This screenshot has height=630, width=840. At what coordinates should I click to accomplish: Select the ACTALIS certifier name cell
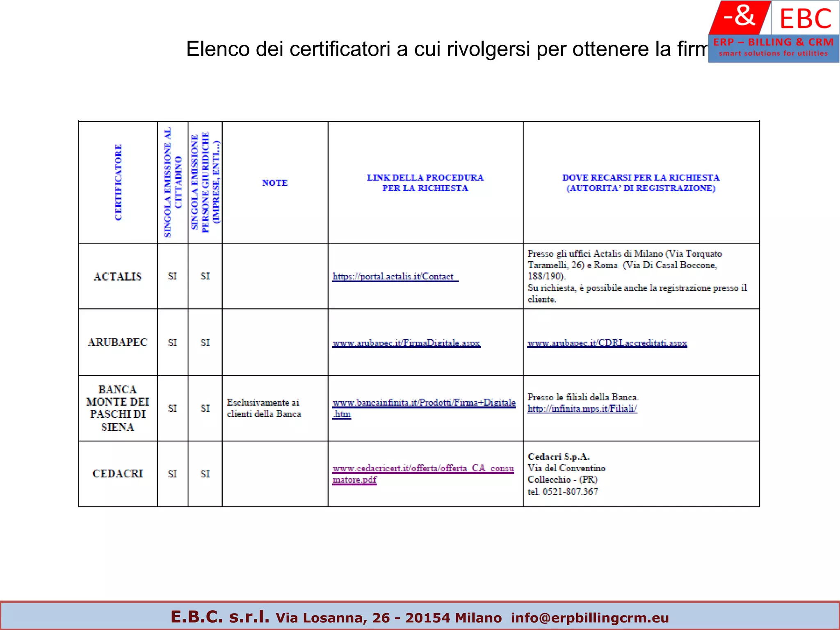118,276
